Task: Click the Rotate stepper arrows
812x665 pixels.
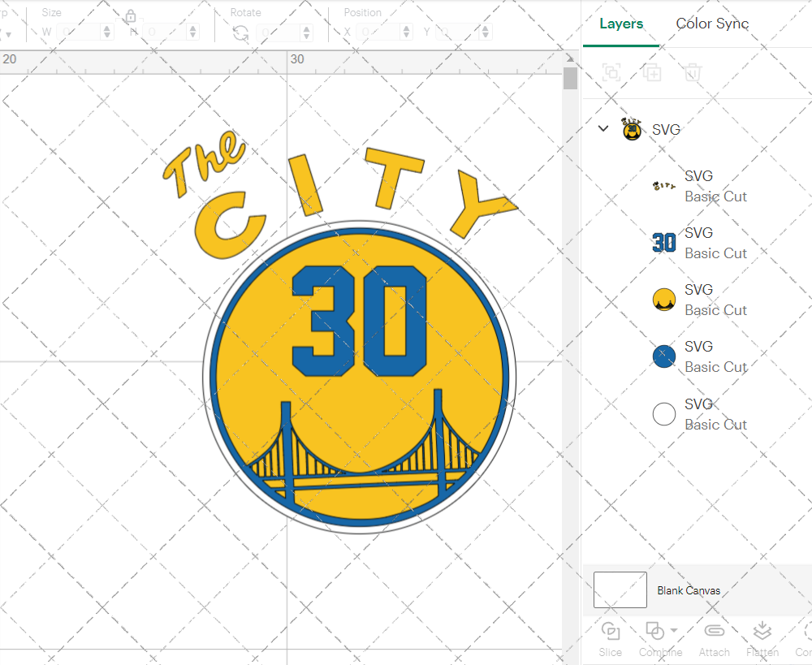Action: (x=307, y=32)
